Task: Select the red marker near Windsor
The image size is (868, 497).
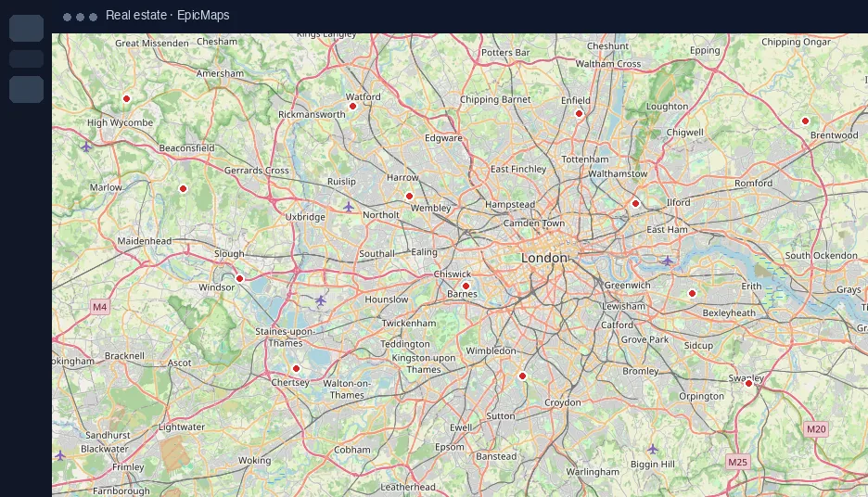Action: (239, 278)
